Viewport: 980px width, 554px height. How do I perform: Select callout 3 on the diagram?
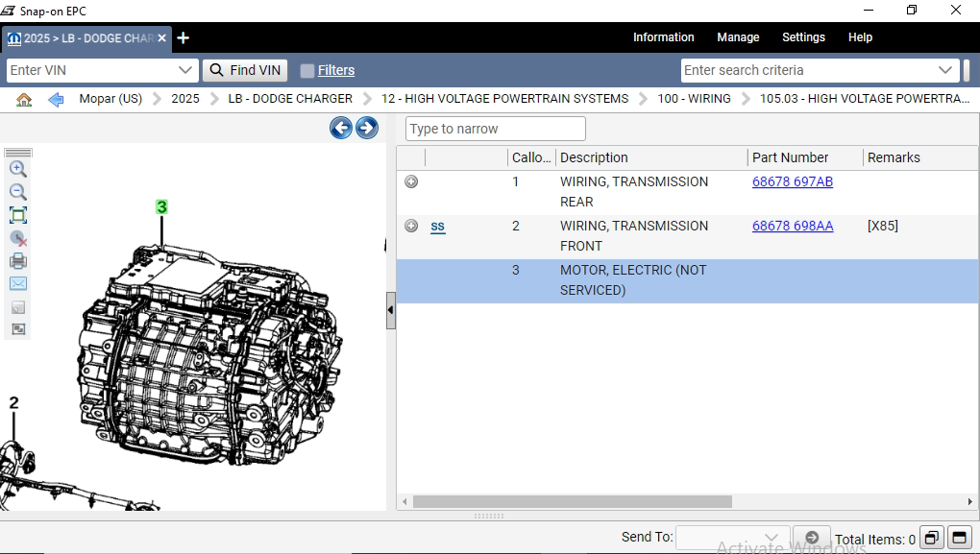click(161, 206)
